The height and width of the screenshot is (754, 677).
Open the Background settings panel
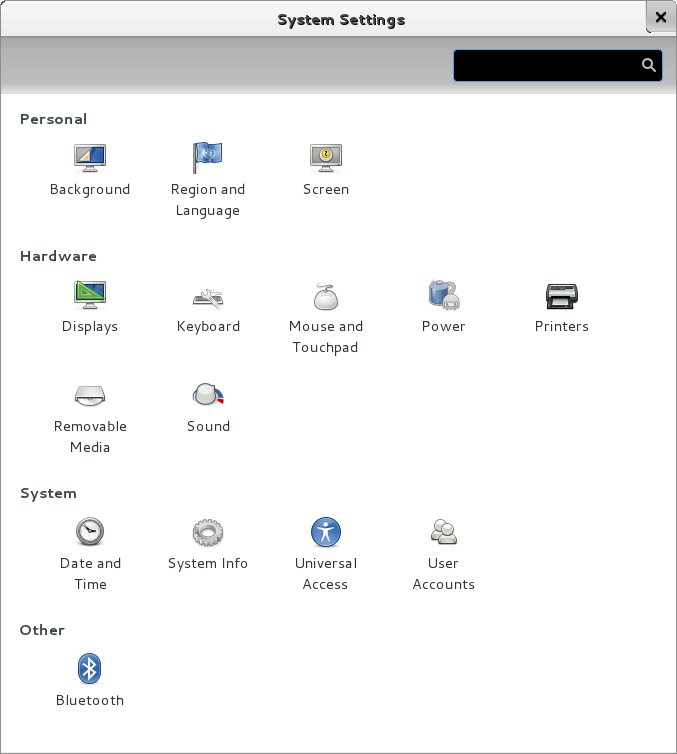click(x=90, y=158)
